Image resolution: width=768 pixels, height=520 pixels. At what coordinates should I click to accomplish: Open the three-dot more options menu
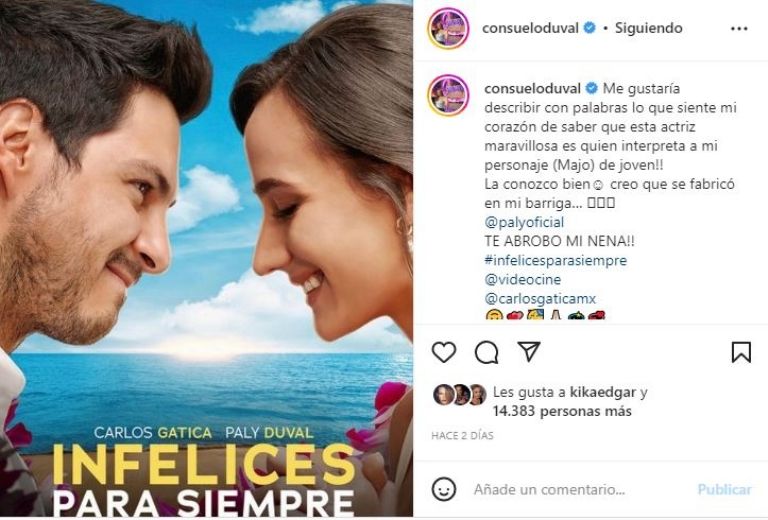[739, 28]
